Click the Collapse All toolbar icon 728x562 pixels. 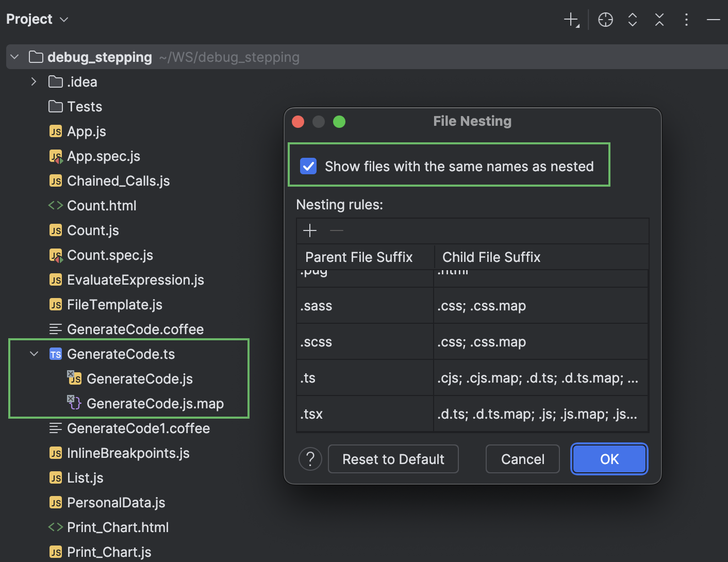(x=659, y=20)
